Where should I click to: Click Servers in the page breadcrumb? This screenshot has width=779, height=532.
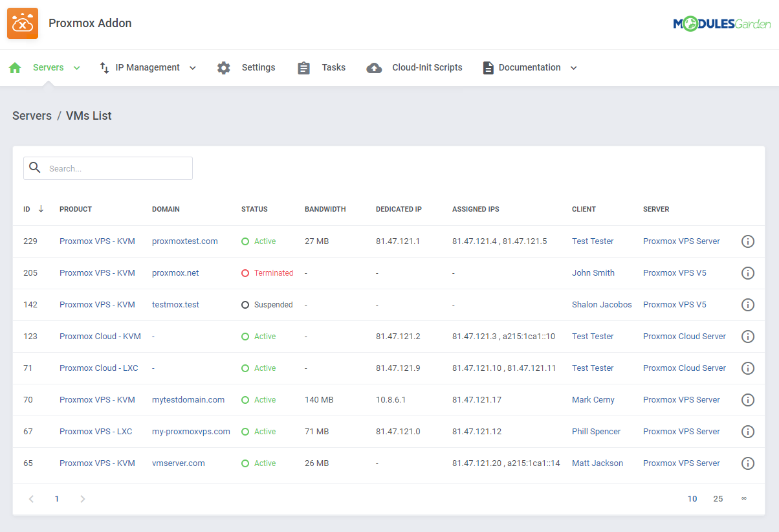(x=32, y=116)
